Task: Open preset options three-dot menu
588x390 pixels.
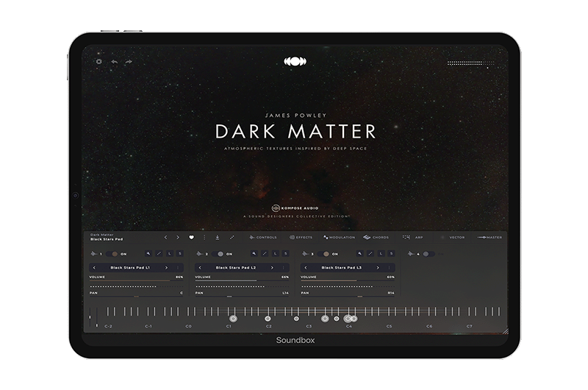Action: coord(204,237)
